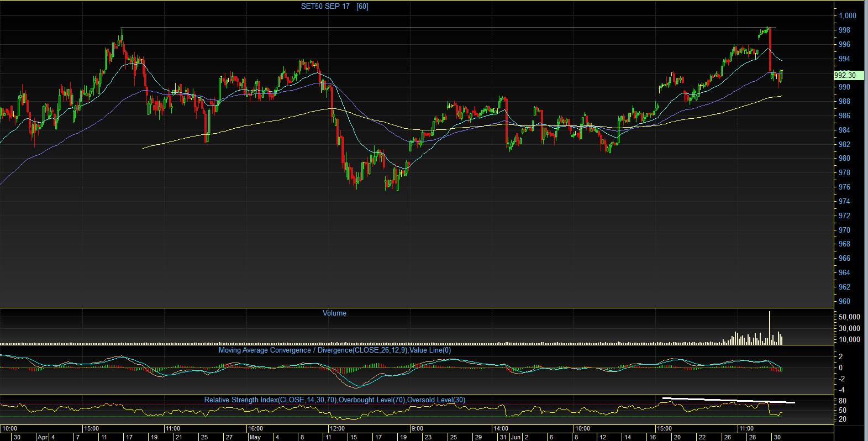Click the 80 label on the RSI scale
868x441 pixels.
pyautogui.click(x=843, y=401)
